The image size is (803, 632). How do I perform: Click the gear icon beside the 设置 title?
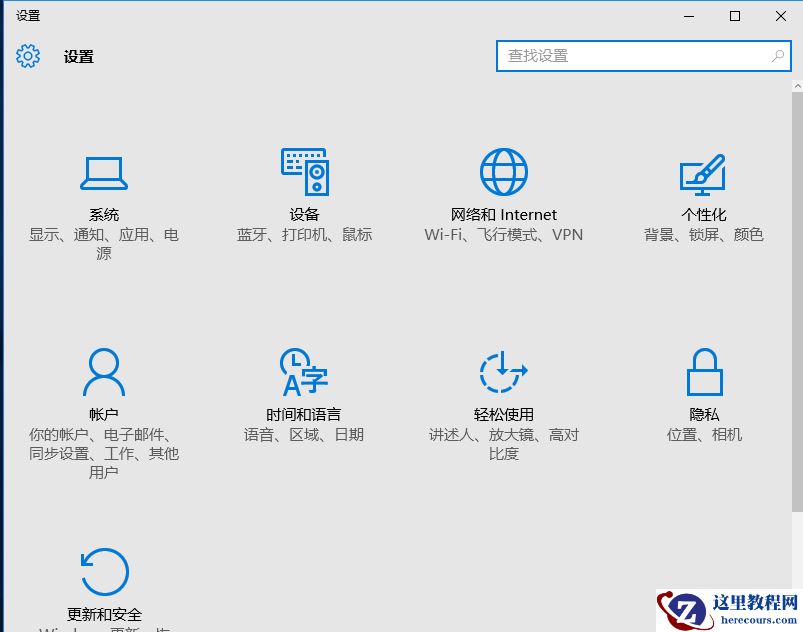[28, 57]
